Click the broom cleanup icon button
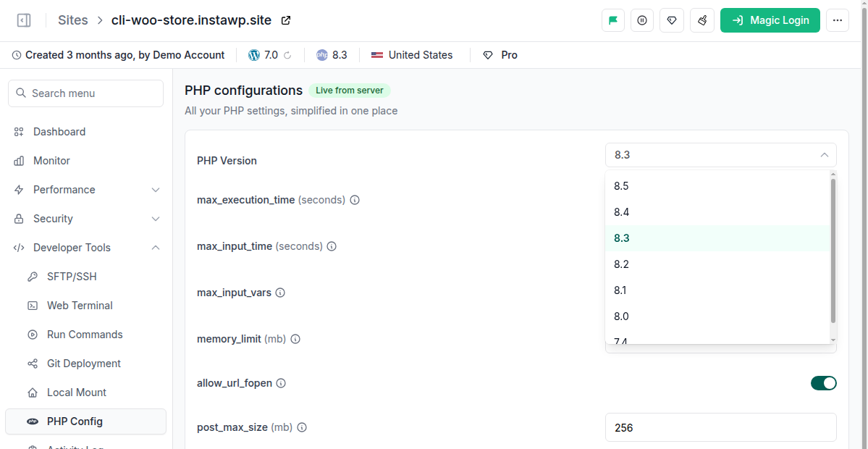This screenshot has width=868, height=449. [702, 20]
